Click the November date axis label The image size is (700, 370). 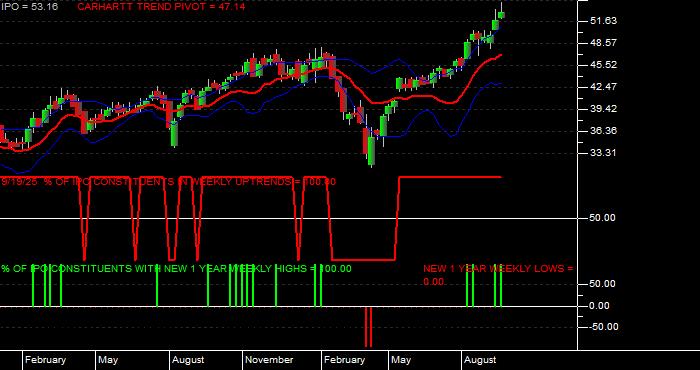pos(270,360)
